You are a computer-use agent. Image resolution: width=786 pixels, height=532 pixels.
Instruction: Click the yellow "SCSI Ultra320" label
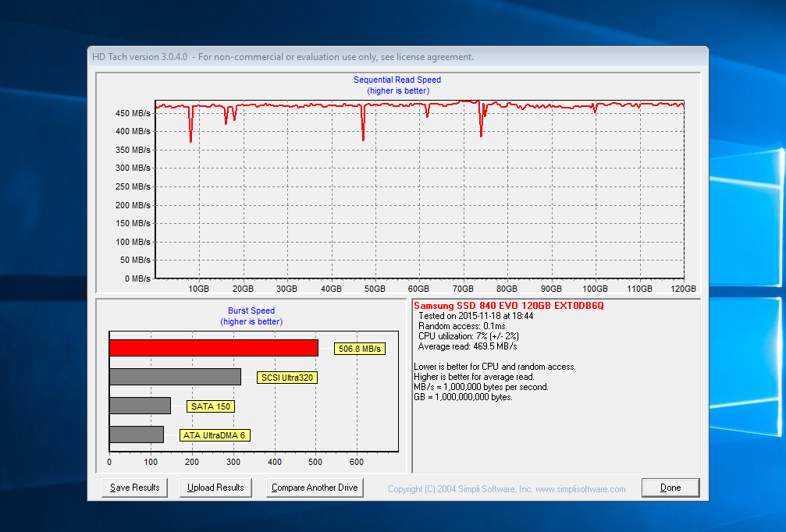[287, 378]
